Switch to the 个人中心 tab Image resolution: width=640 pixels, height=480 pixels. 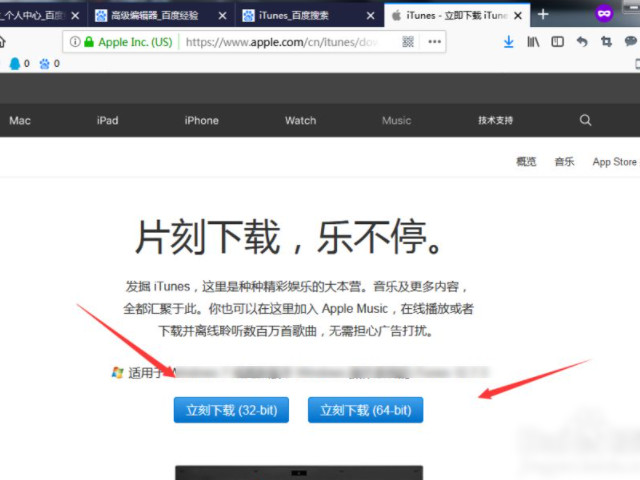35,16
